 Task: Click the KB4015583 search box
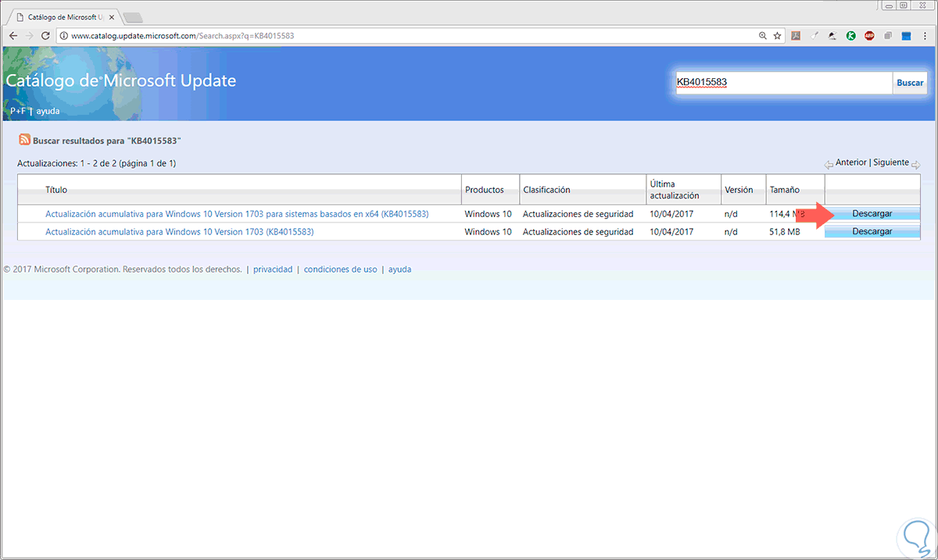(783, 82)
